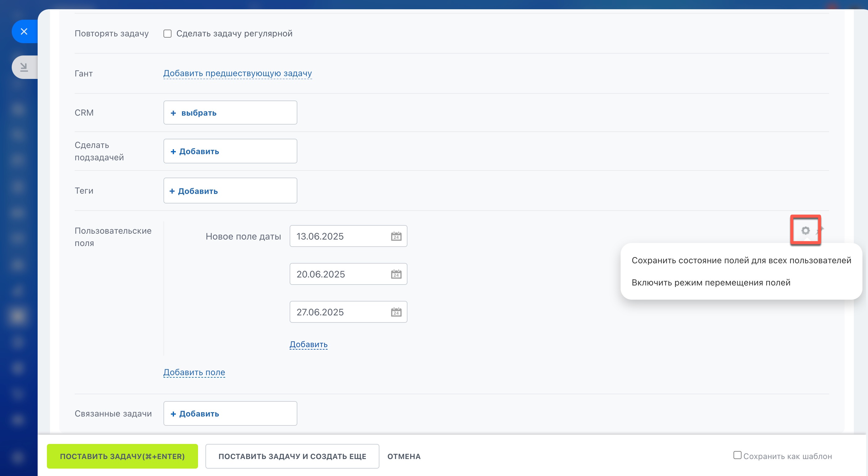Click the green 'Поставить задачу' button
Screen dimensions: 868x476
click(122, 456)
